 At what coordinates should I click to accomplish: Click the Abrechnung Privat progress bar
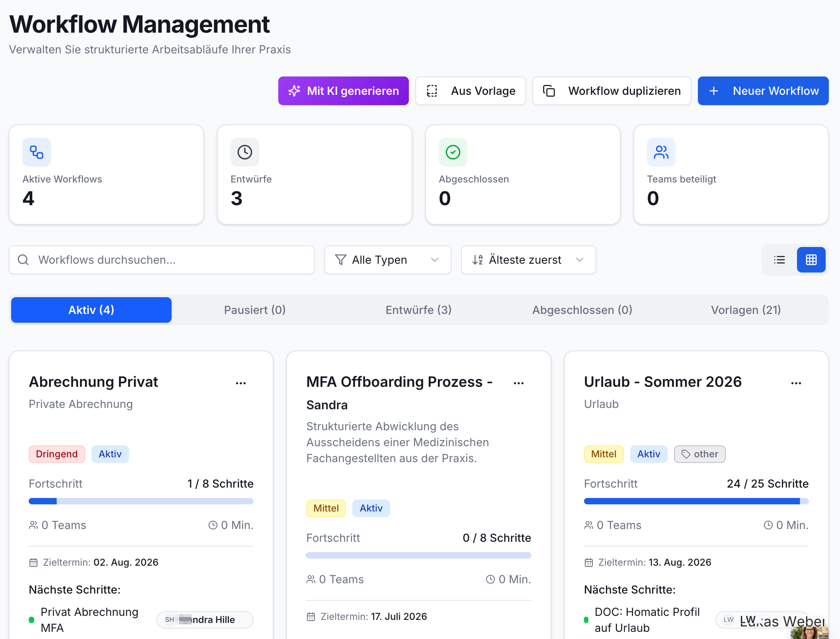[141, 501]
